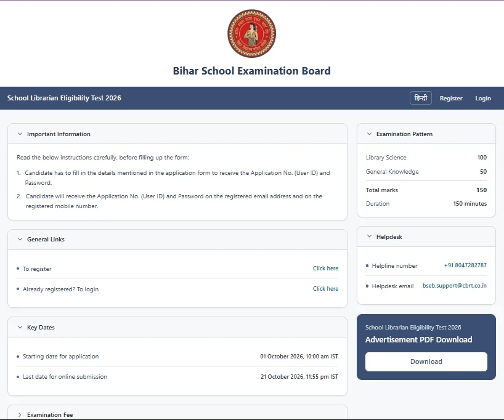Open Login in the navigation bar
Image resolution: width=504 pixels, height=420 pixels.
483,99
